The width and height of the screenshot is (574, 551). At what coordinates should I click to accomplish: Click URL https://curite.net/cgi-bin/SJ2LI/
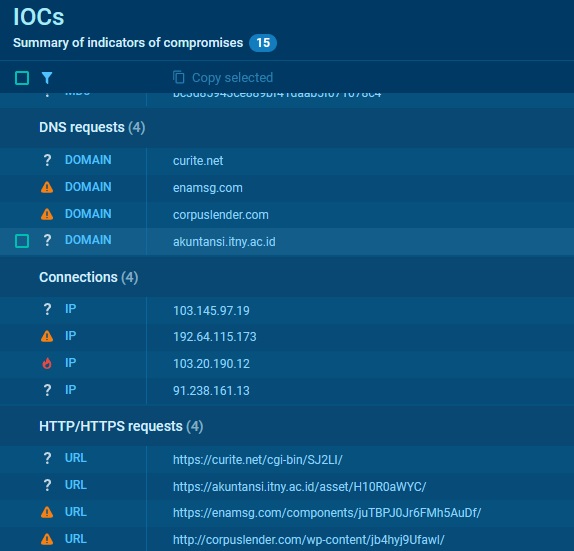[x=258, y=459]
